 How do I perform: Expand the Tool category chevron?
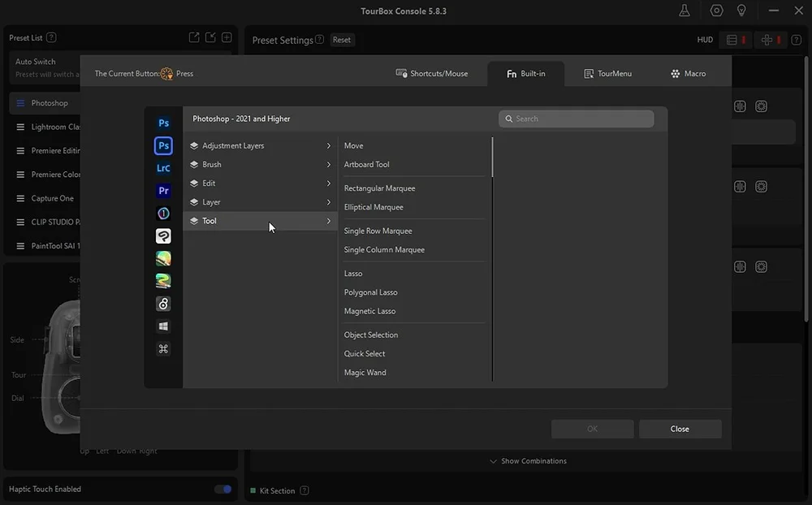[x=328, y=221]
